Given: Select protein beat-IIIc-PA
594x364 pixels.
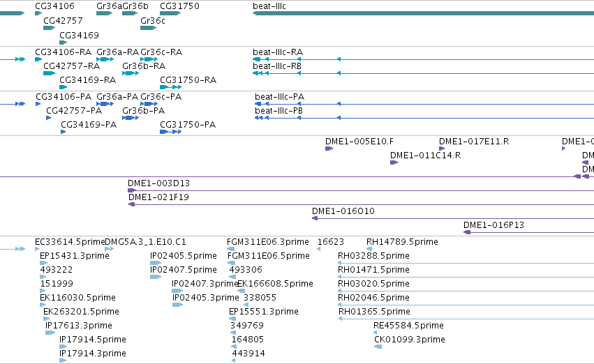Looking at the screenshot, I should click(424, 104).
